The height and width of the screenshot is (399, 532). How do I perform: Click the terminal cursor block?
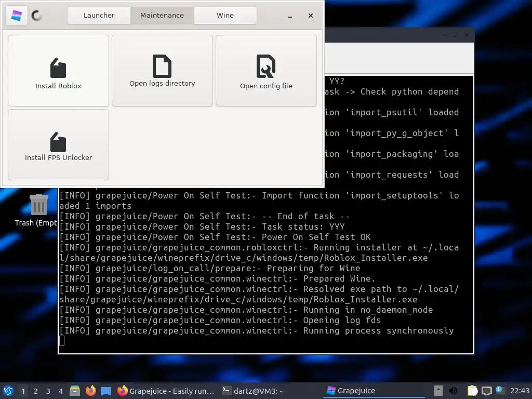point(62,340)
